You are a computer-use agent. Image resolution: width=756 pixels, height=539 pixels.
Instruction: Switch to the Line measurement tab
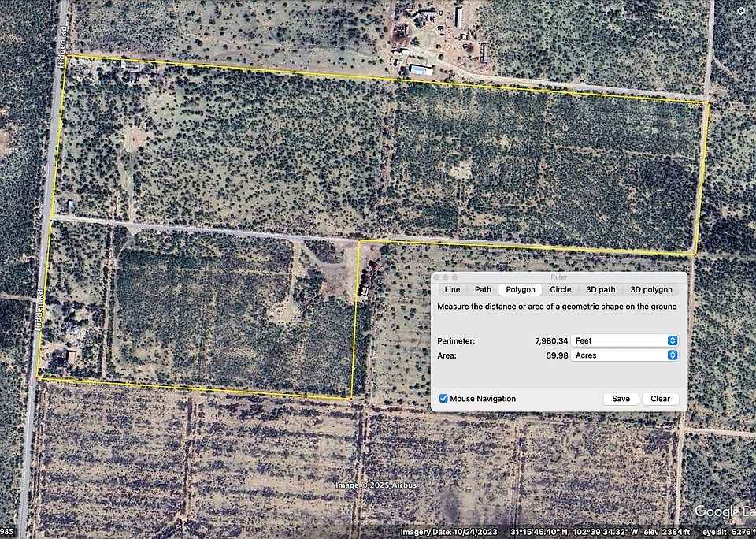[x=453, y=289]
